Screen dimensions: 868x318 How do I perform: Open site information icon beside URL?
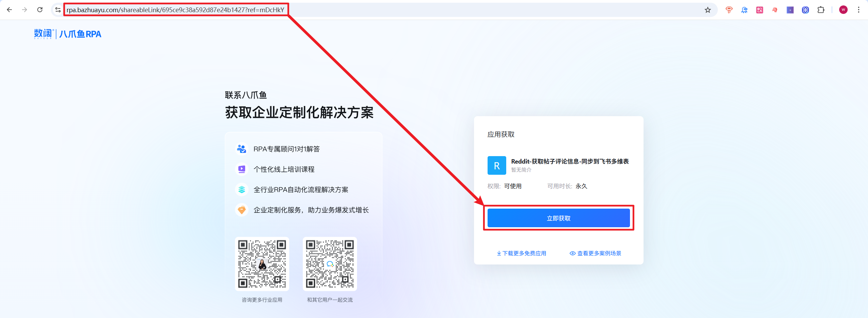(58, 10)
